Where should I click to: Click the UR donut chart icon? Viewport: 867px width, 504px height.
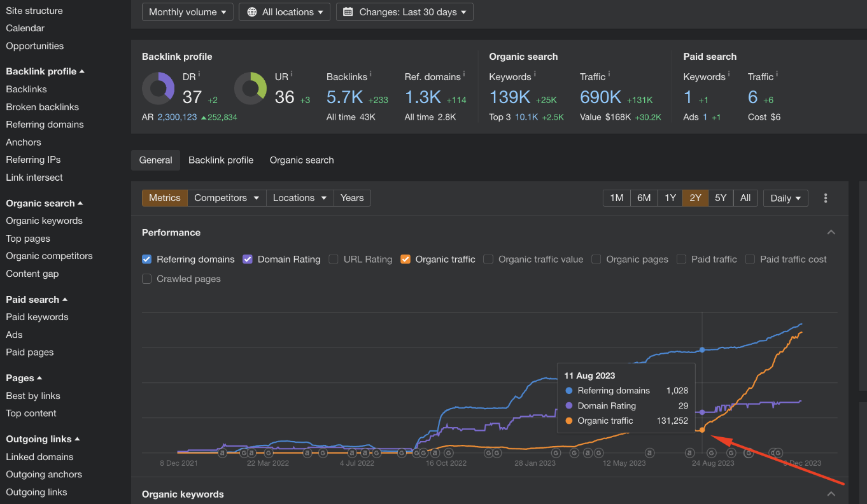tap(250, 88)
